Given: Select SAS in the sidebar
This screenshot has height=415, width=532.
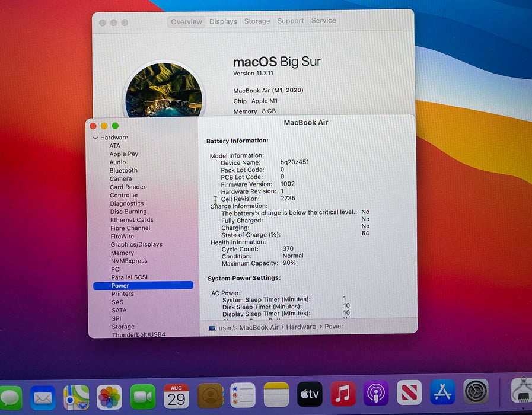Looking at the screenshot, I should tap(117, 302).
